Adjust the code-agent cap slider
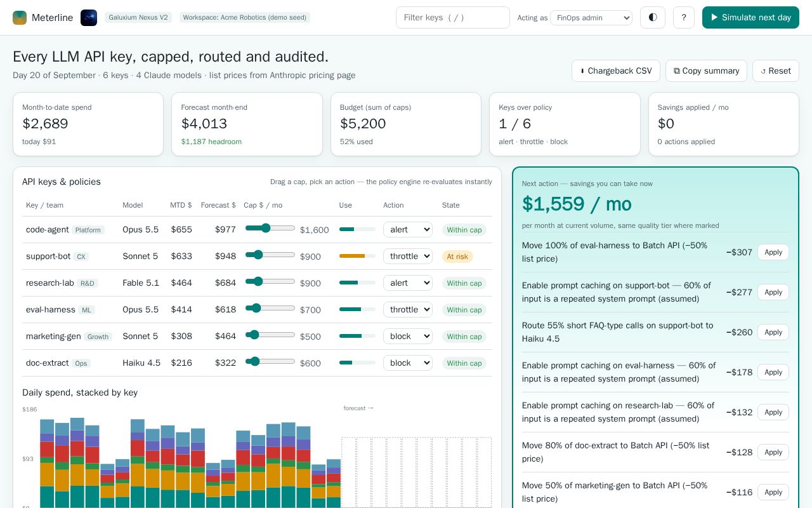812x508 pixels. [270, 228]
